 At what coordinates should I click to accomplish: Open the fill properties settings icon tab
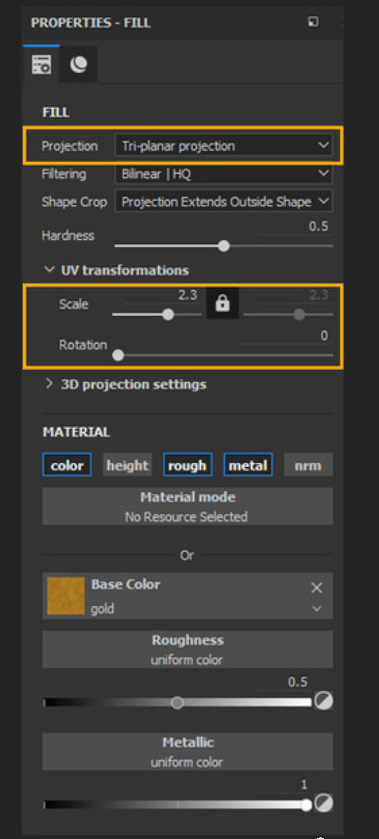[41, 64]
